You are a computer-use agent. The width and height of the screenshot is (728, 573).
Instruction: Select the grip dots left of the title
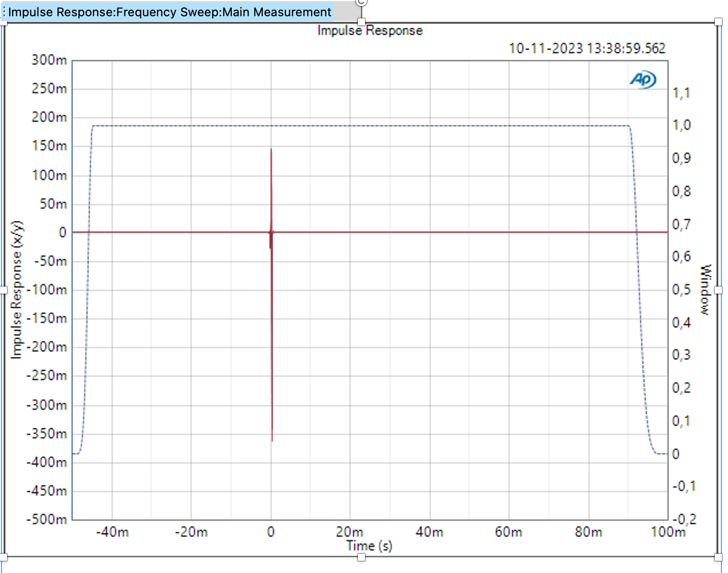click(4, 12)
